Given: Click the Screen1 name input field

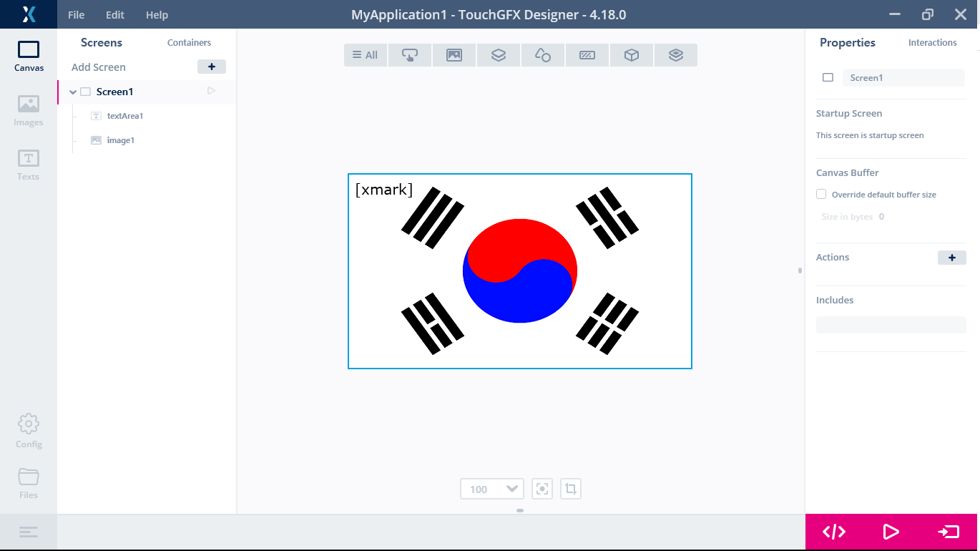Looking at the screenshot, I should [x=903, y=77].
